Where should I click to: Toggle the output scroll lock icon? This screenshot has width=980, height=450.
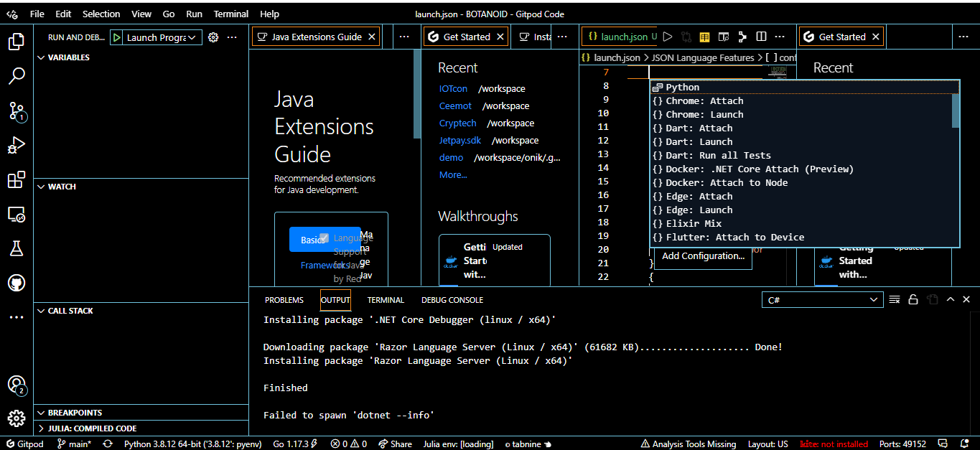[913, 300]
